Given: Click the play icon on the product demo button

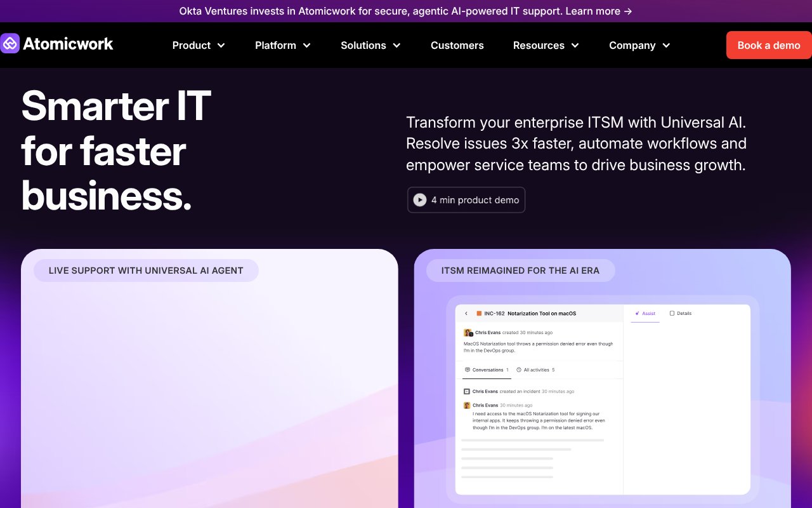Looking at the screenshot, I should (x=419, y=199).
